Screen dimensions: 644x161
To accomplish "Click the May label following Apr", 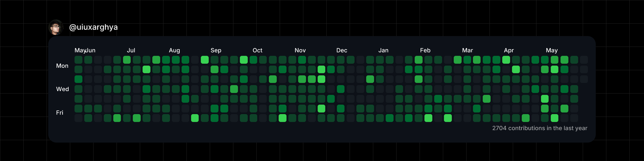I will 552,50.
